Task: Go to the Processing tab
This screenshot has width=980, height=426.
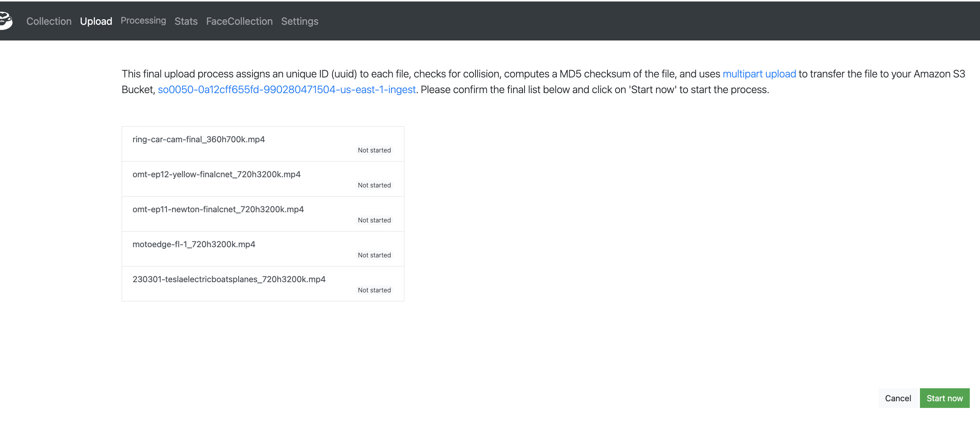Action: point(143,20)
